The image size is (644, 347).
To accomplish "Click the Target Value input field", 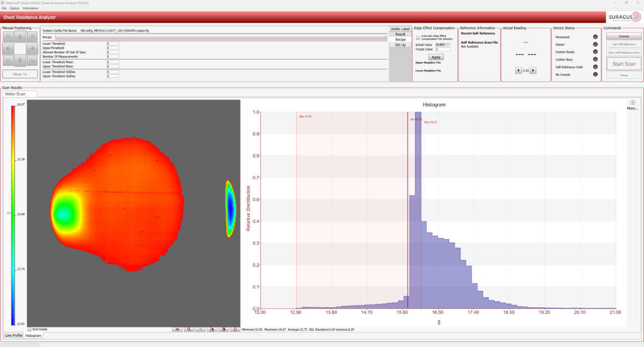I will click(x=443, y=49).
